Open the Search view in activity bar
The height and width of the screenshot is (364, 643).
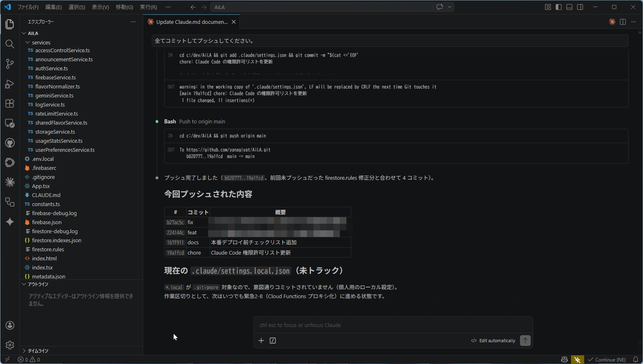click(x=10, y=44)
